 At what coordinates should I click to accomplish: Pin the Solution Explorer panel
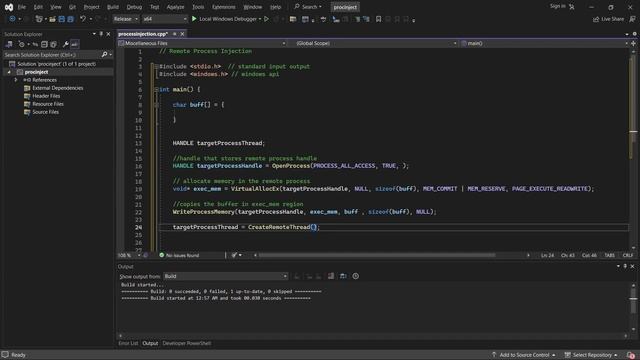(101, 34)
